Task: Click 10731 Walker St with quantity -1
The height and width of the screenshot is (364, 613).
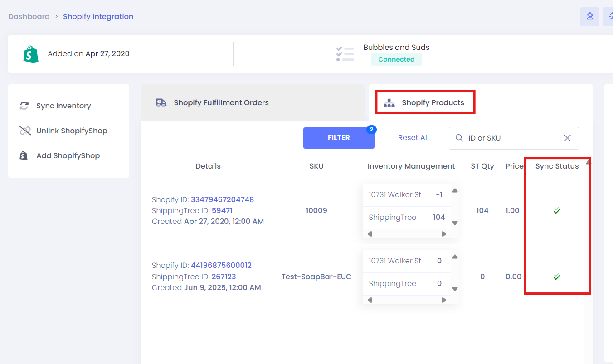Action: click(407, 195)
